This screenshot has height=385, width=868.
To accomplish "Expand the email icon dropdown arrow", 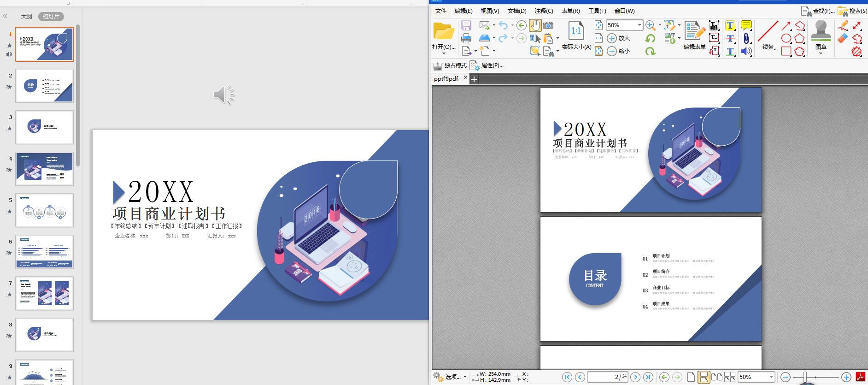I will click(x=494, y=25).
